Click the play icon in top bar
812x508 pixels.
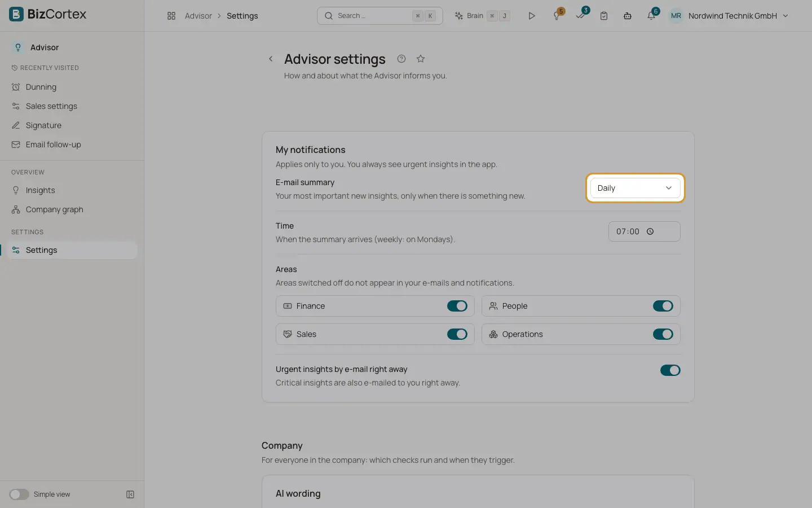532,16
